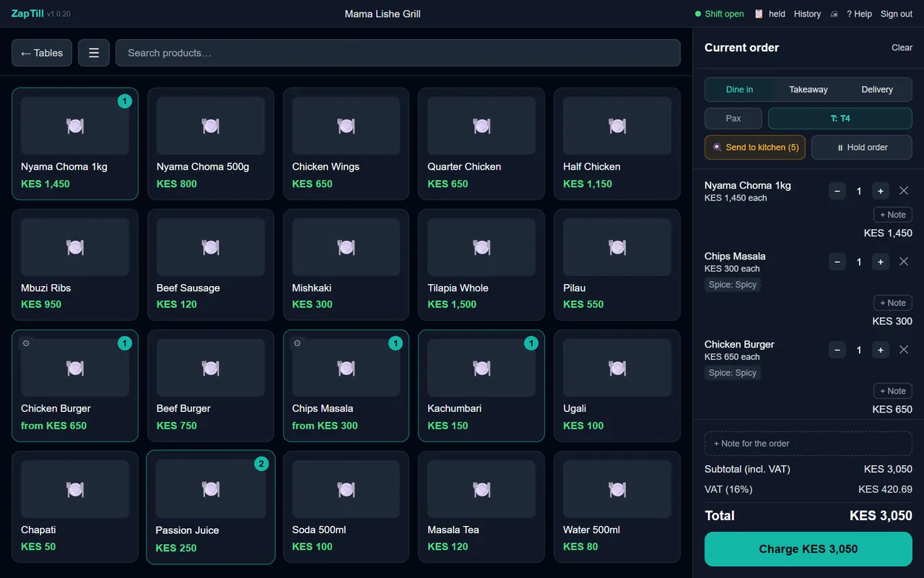Focus the Search products field
The image size is (924, 578).
coord(398,53)
